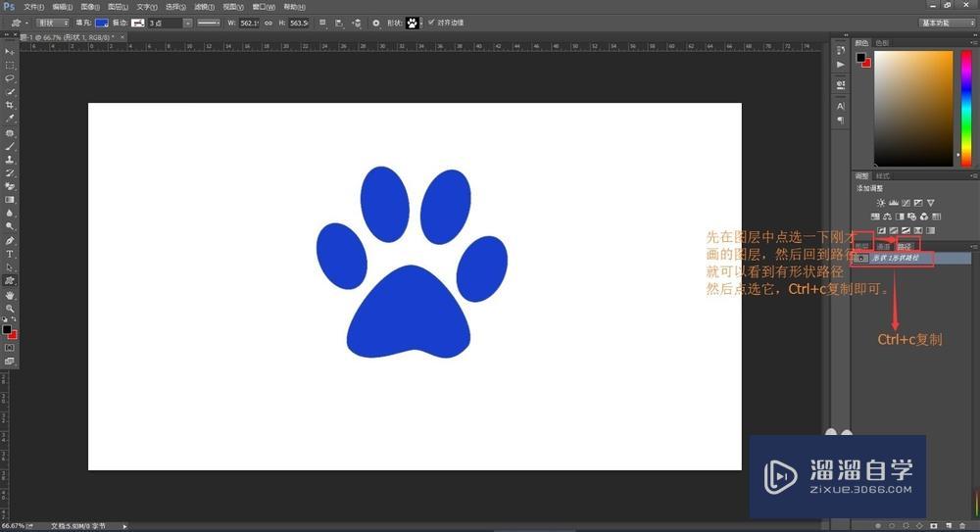980x532 pixels.
Task: Open the Help menu
Action: pyautogui.click(x=294, y=7)
